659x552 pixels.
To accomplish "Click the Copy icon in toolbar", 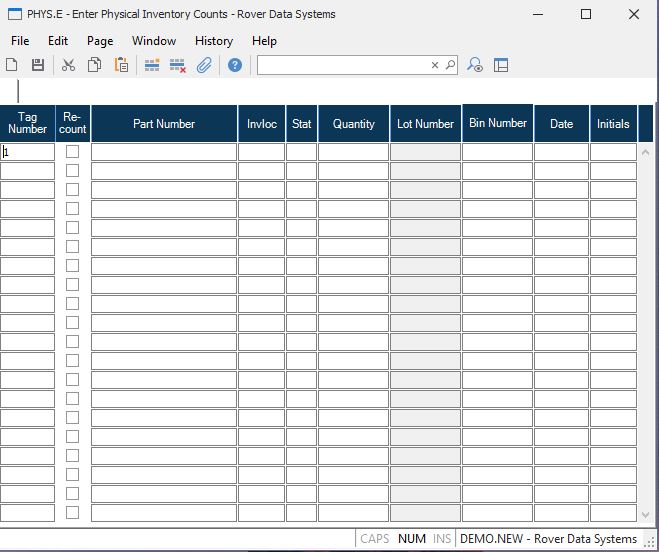I will coord(94,65).
